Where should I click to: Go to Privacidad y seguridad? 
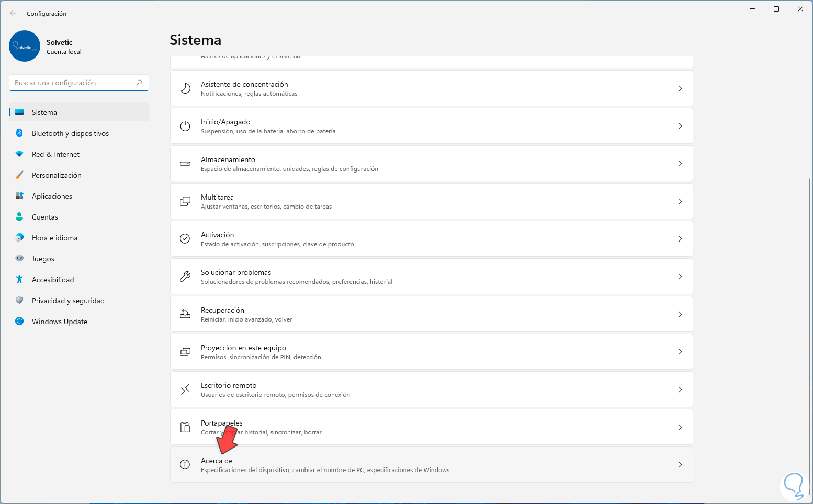tap(68, 301)
